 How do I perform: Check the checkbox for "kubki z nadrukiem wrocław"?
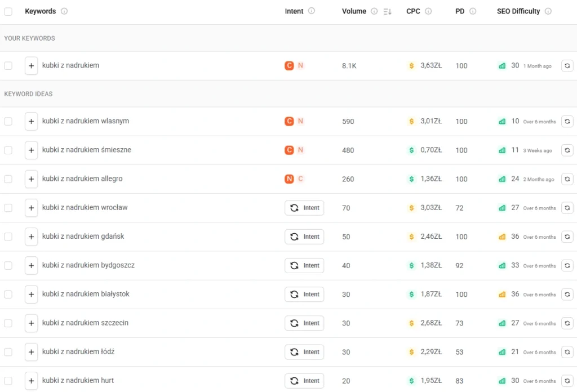(8, 208)
